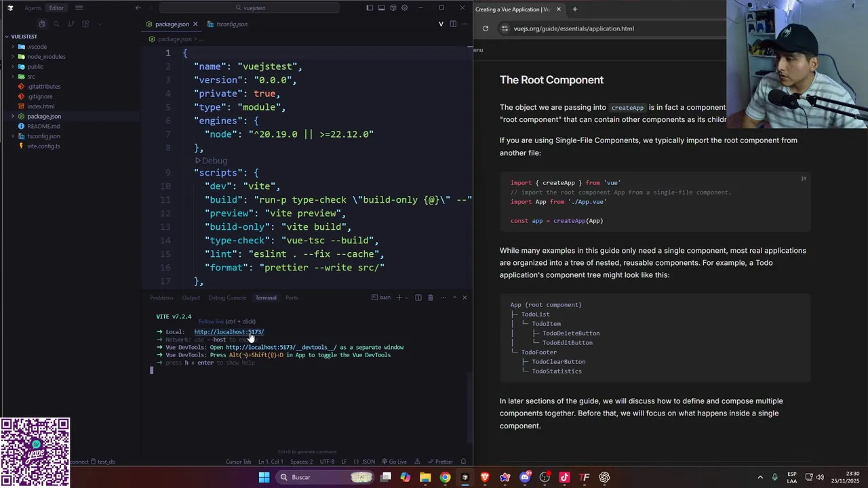This screenshot has height=488, width=868.
Task: Click the bash terminal profile label
Action: tap(381, 298)
